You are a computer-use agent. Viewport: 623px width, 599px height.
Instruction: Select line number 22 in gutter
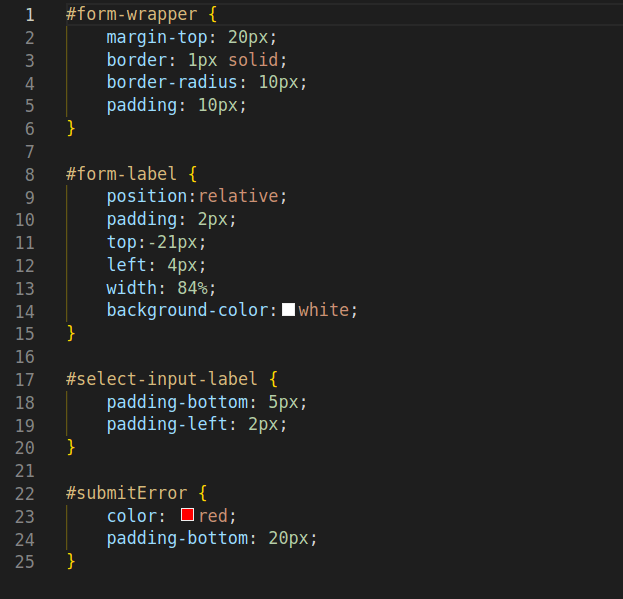click(x=25, y=494)
